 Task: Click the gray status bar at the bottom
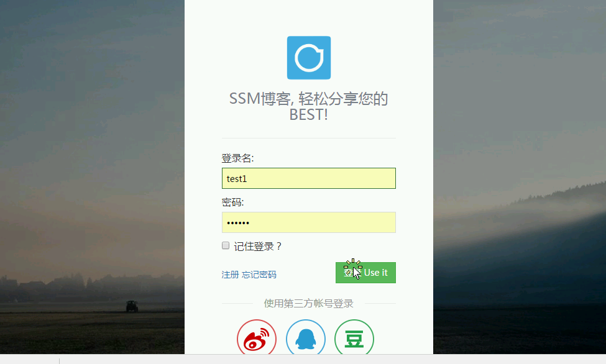coord(303,359)
